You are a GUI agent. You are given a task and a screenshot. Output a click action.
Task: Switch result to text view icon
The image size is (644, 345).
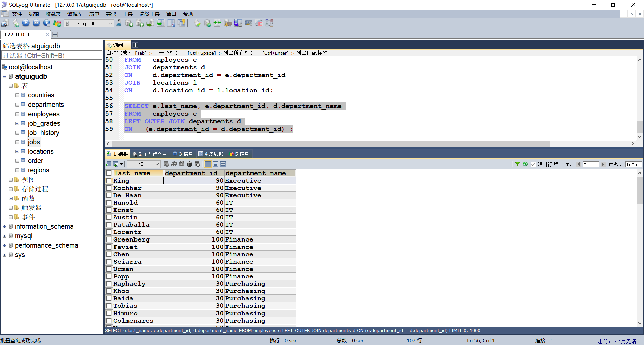(x=223, y=164)
